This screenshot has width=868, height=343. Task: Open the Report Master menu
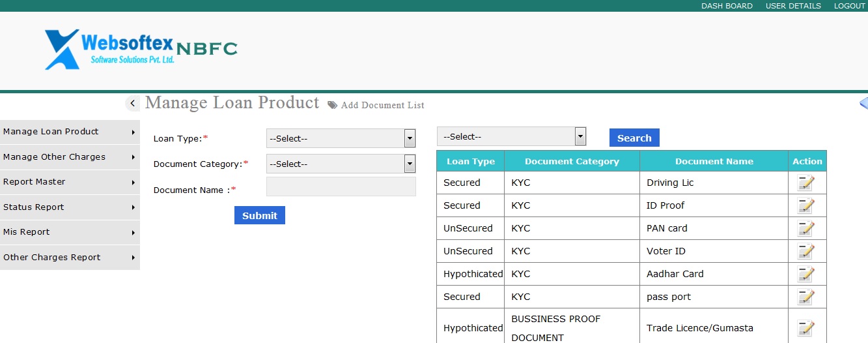pyautogui.click(x=70, y=182)
